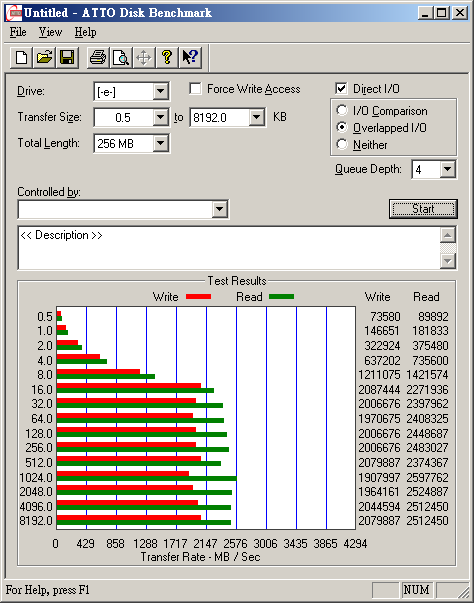This screenshot has height=603, width=474.
Task: Open the Queue Depth dropdown
Action: (x=448, y=169)
